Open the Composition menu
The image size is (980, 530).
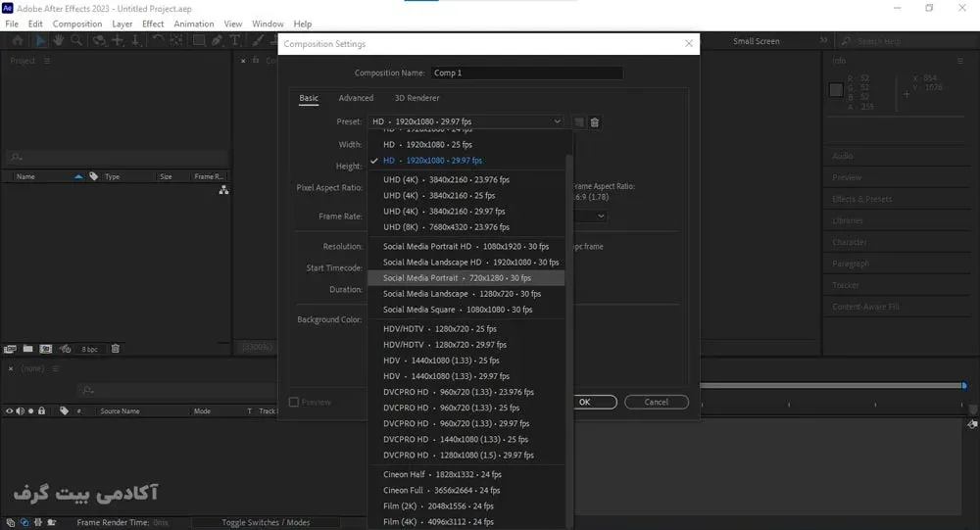point(76,24)
